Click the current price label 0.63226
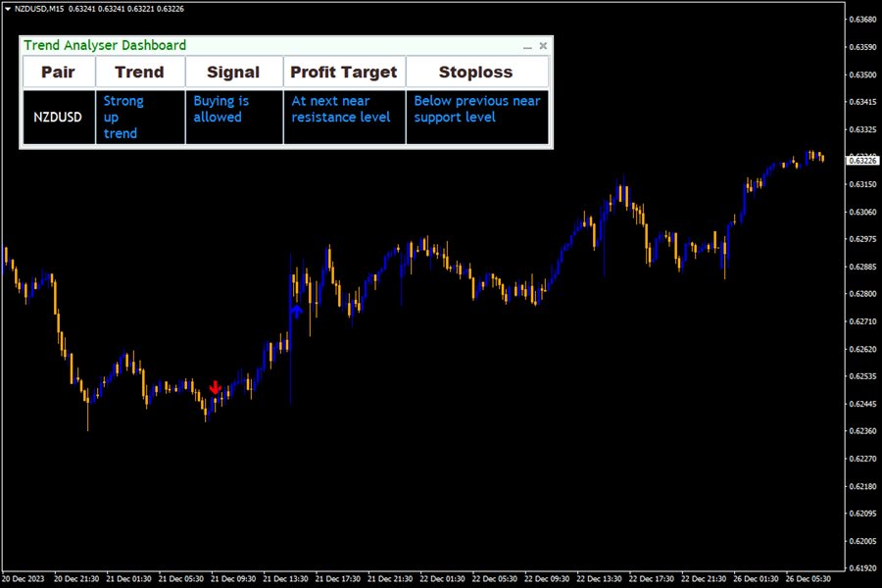The height and width of the screenshot is (588, 882). coord(862,161)
